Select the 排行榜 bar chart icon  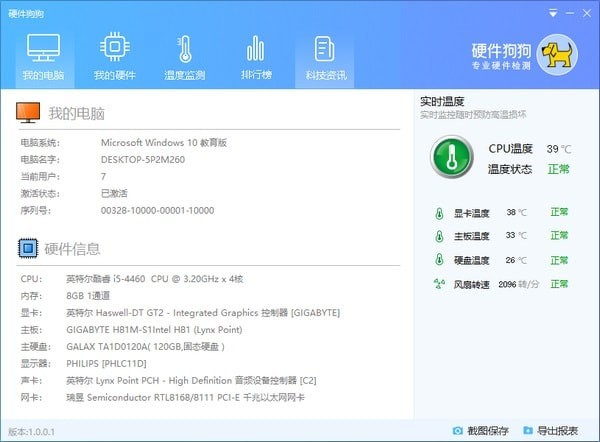pos(254,48)
